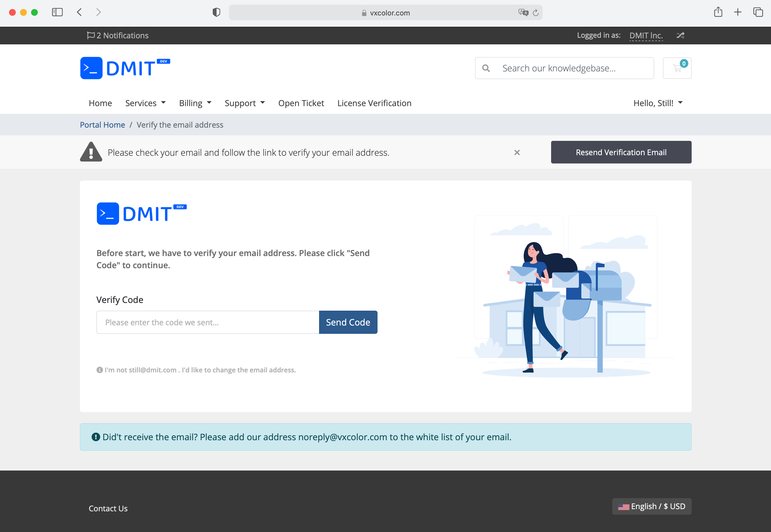Open the License Verification menu item
The image size is (771, 532).
pyautogui.click(x=374, y=103)
